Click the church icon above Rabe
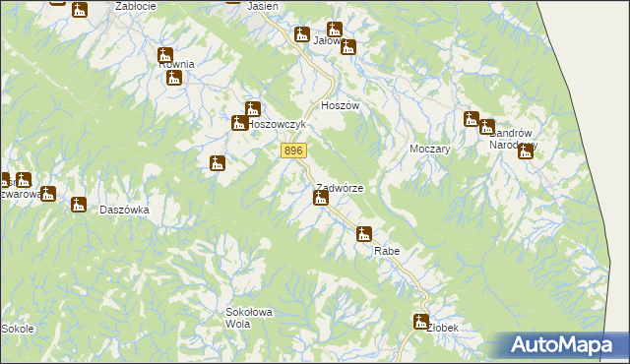This screenshot has width=630, height=364. point(364,233)
